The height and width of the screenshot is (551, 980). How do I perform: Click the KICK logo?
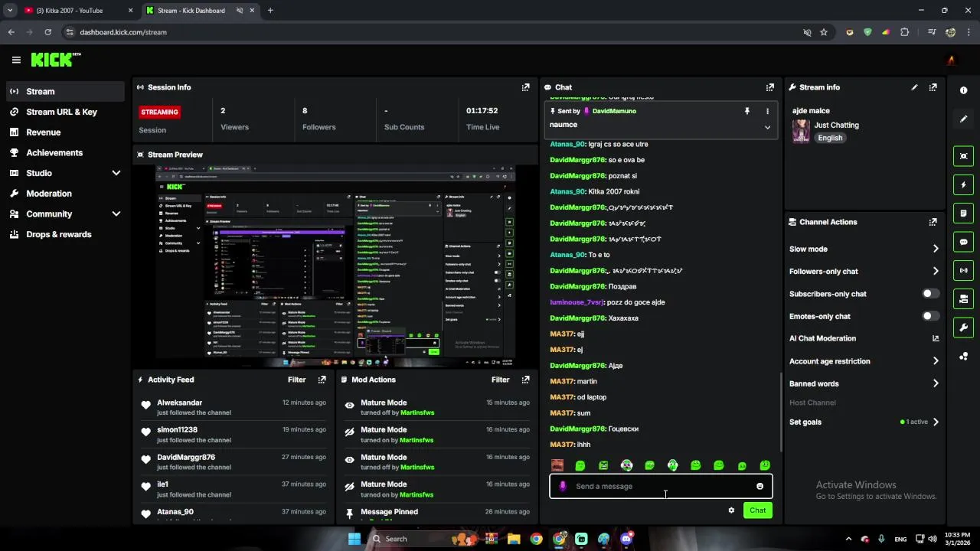point(55,60)
